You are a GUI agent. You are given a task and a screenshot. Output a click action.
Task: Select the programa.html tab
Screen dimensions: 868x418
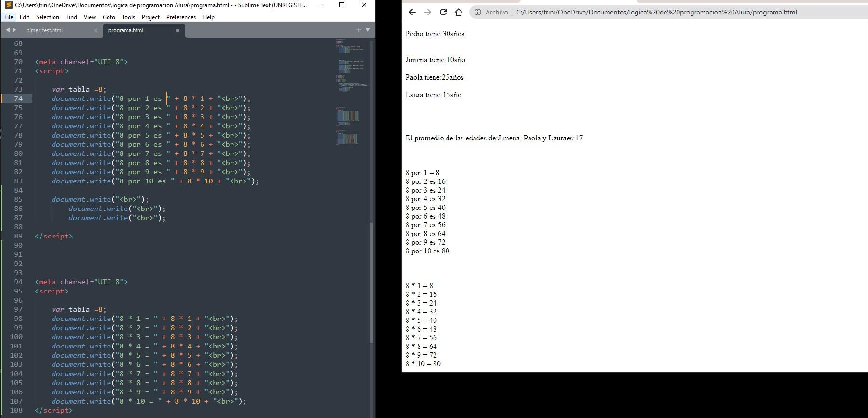(x=126, y=30)
